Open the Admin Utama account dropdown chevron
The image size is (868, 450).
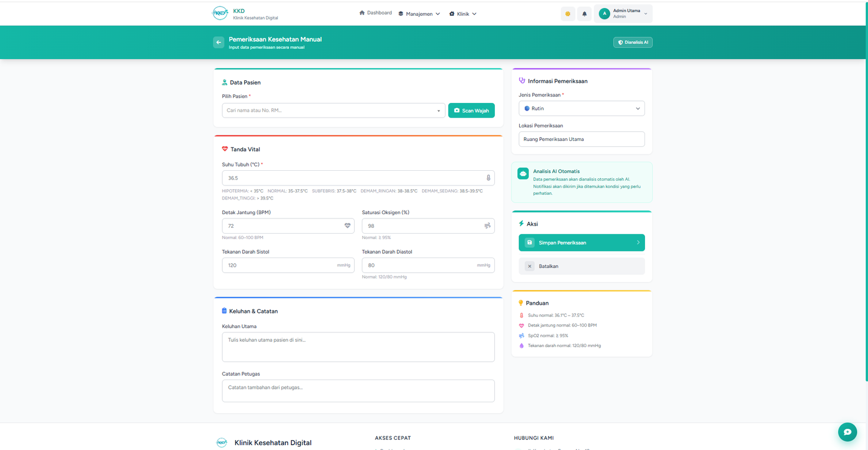point(646,14)
